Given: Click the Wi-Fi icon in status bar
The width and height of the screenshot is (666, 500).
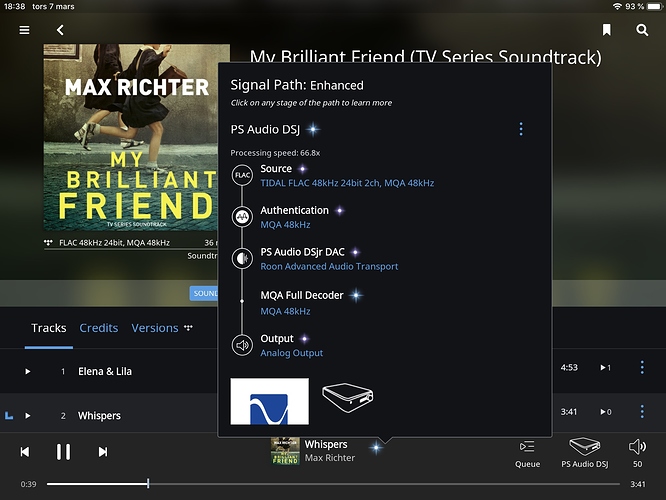Looking at the screenshot, I should (617, 6).
